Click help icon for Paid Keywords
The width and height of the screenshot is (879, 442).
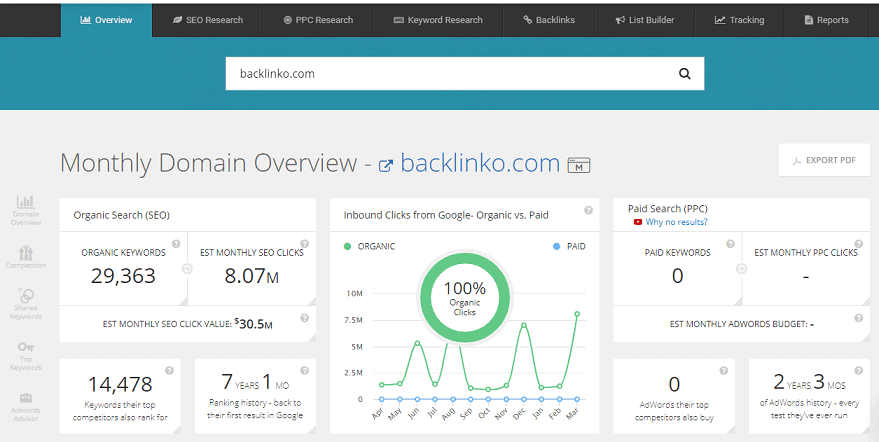pyautogui.click(x=730, y=244)
